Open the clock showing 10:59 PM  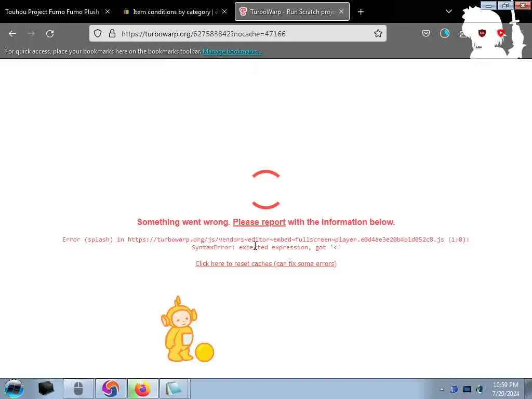point(506,389)
